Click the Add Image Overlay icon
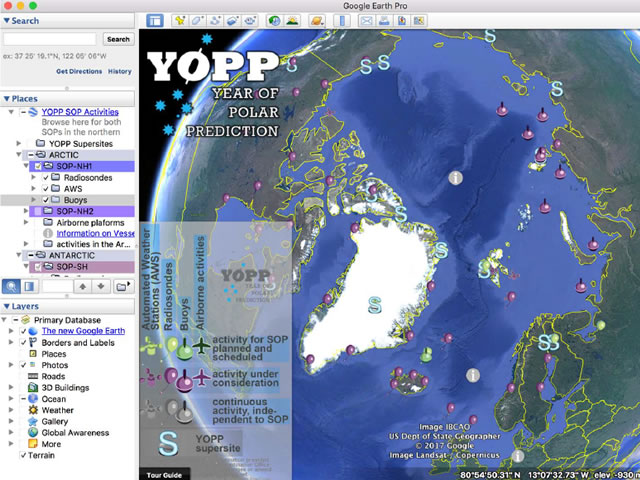 coord(233,20)
